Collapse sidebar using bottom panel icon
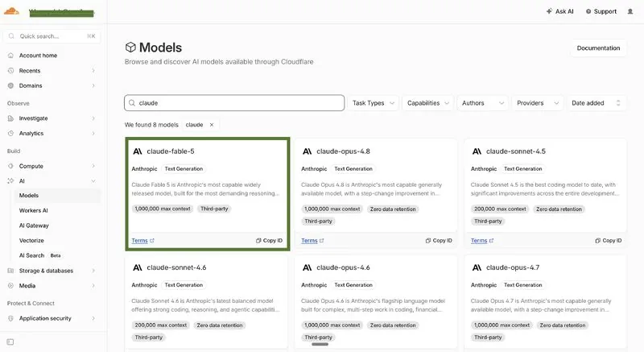The width and height of the screenshot is (644, 352). coord(10,342)
